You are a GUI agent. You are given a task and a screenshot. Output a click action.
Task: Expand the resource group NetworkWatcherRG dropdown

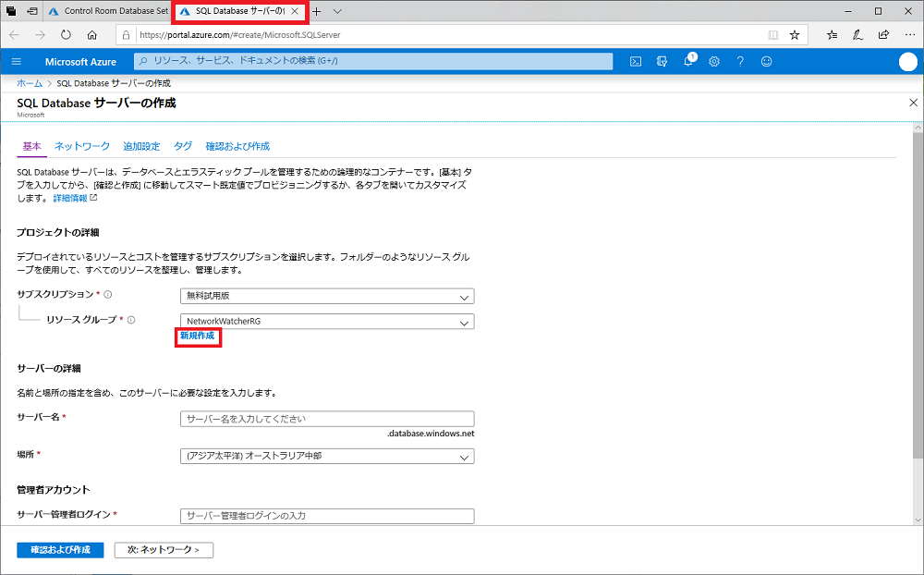(x=327, y=322)
